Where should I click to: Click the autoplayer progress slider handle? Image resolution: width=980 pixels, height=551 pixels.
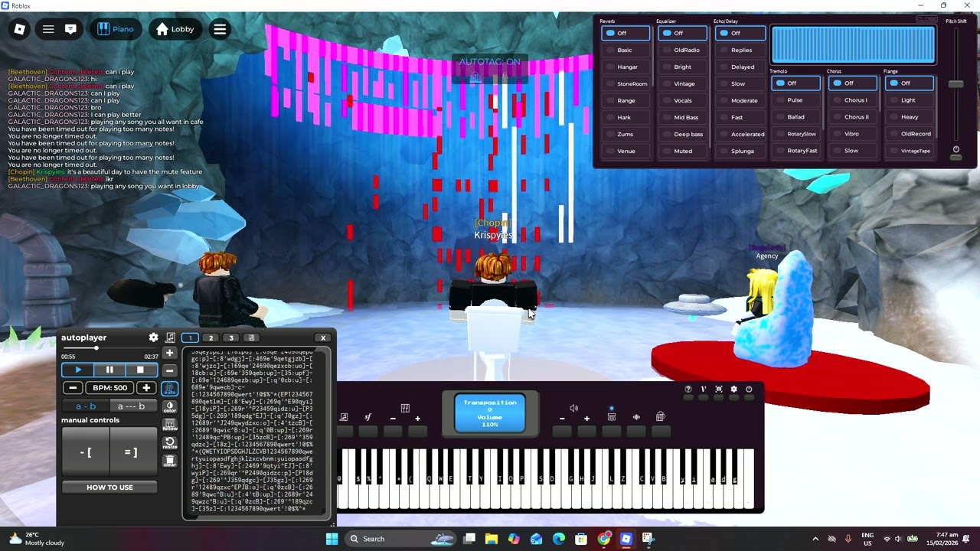click(x=96, y=348)
